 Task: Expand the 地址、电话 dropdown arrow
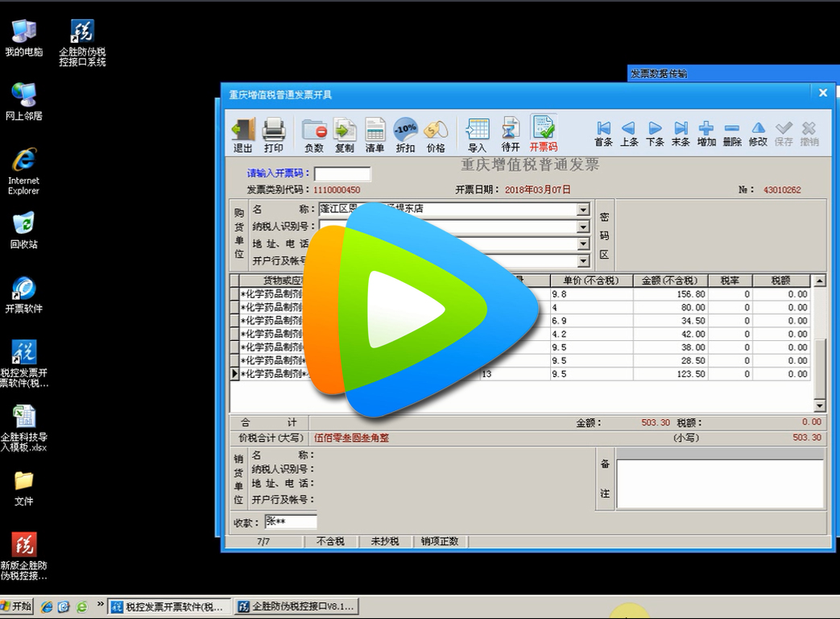(583, 244)
